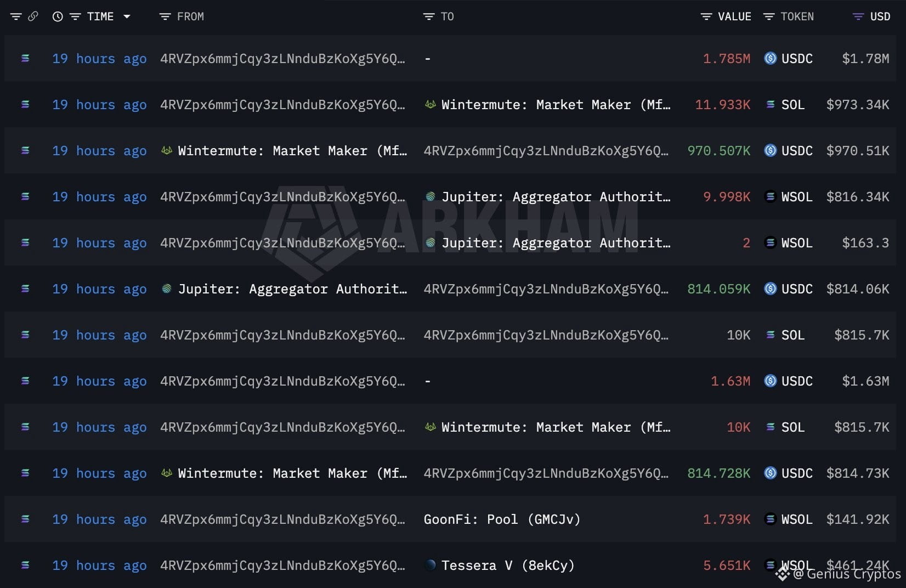This screenshot has height=588, width=906.
Task: Open the 4RVZpx6mmj recipient address in the 814.728K USDC row
Action: [x=546, y=473]
